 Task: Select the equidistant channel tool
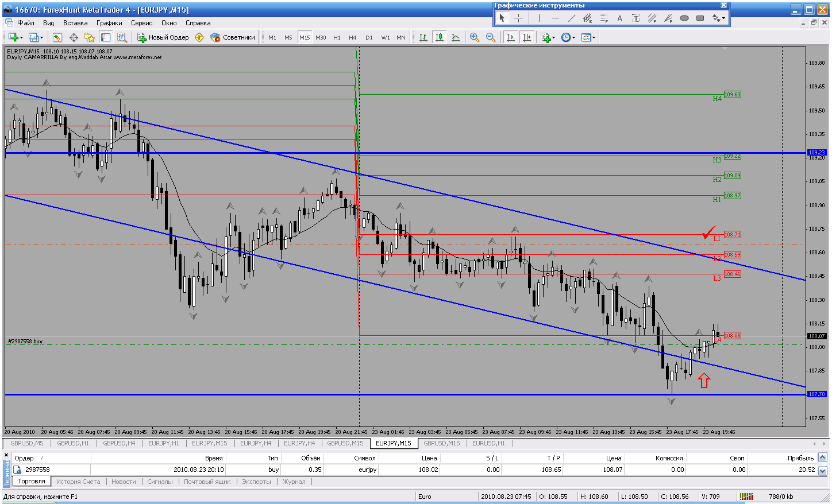587,18
